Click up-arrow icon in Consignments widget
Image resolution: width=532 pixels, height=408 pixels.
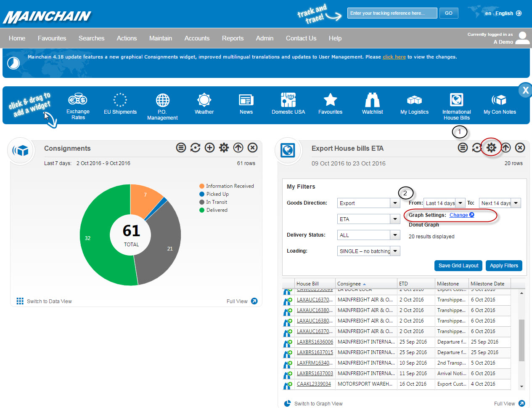(238, 147)
